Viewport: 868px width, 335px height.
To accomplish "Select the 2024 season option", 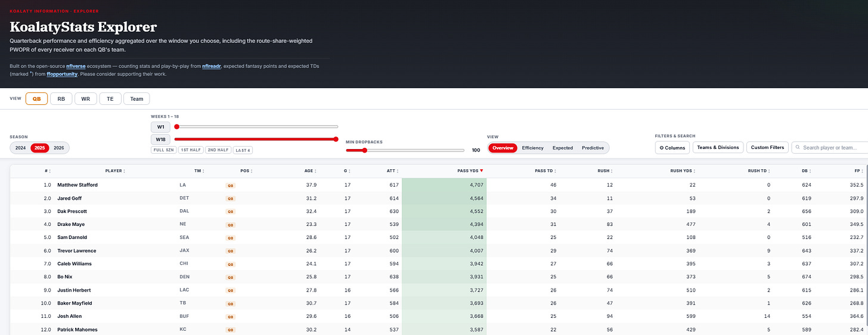I will 20,148.
